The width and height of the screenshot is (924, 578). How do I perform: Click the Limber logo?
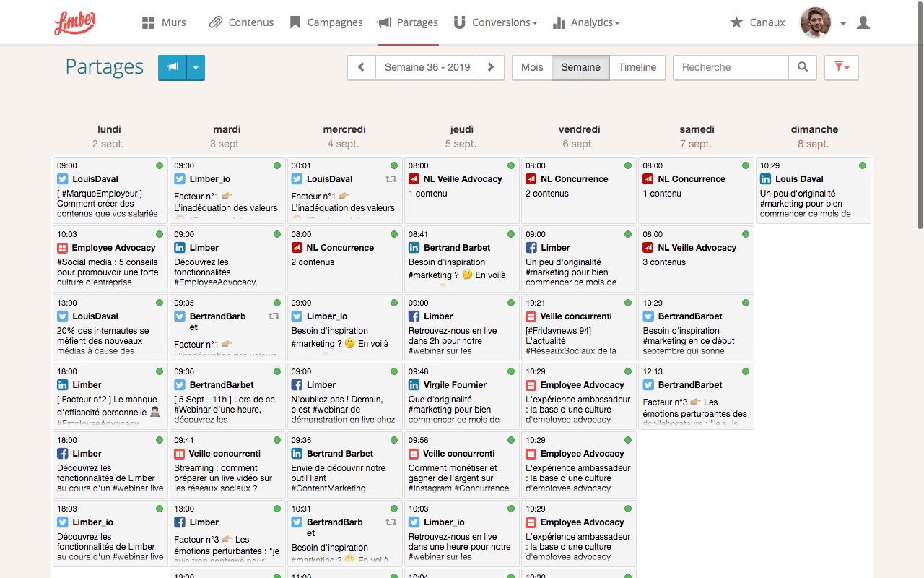click(74, 22)
